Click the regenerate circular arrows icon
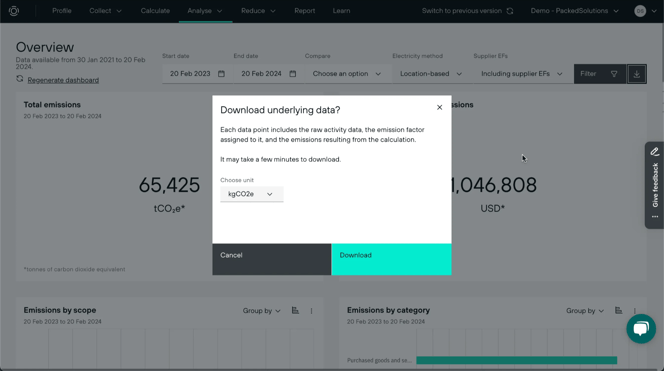This screenshot has height=371, width=664. (19, 79)
